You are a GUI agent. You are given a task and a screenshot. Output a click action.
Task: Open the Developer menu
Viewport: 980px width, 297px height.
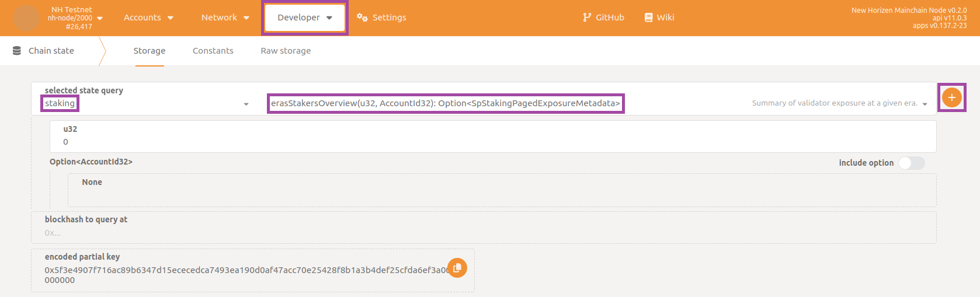[x=304, y=18]
